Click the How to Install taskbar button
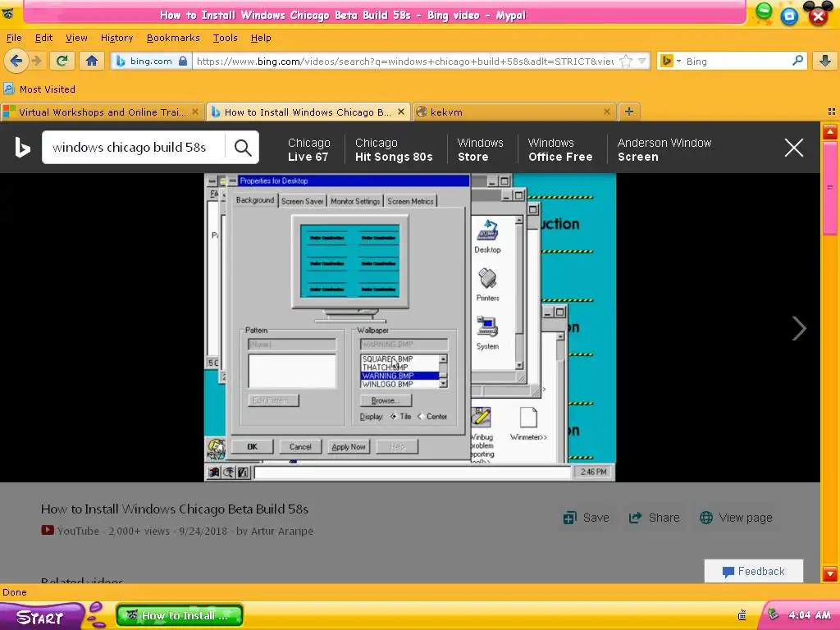 pos(180,615)
